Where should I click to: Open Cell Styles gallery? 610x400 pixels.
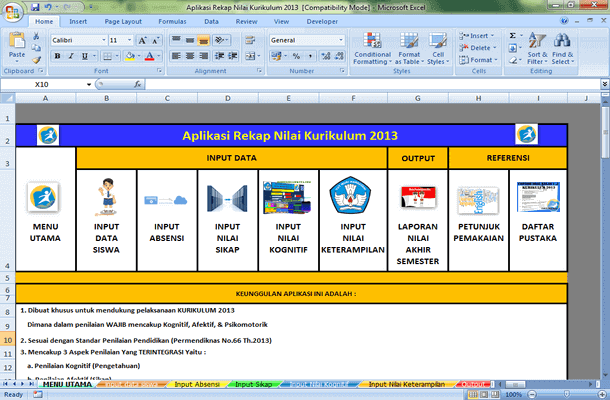click(438, 48)
